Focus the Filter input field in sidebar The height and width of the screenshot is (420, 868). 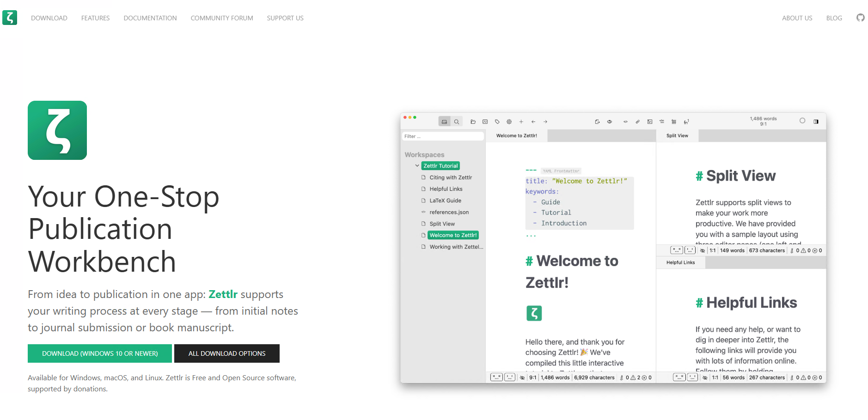pyautogui.click(x=443, y=136)
